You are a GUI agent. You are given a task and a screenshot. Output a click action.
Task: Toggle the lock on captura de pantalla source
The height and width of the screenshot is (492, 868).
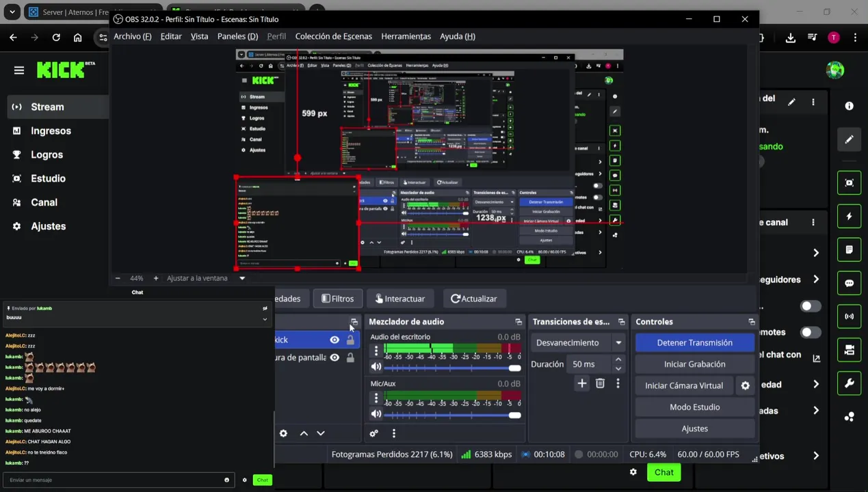[x=350, y=357]
